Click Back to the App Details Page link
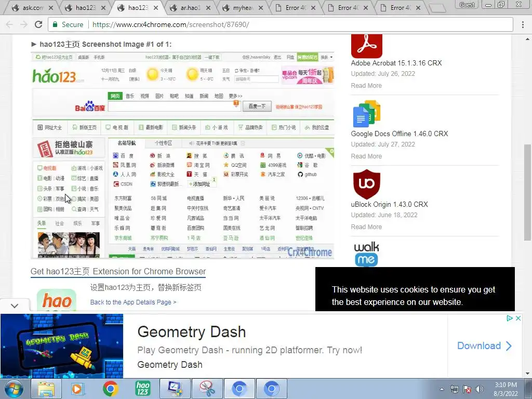This screenshot has width=532, height=399. [133, 302]
